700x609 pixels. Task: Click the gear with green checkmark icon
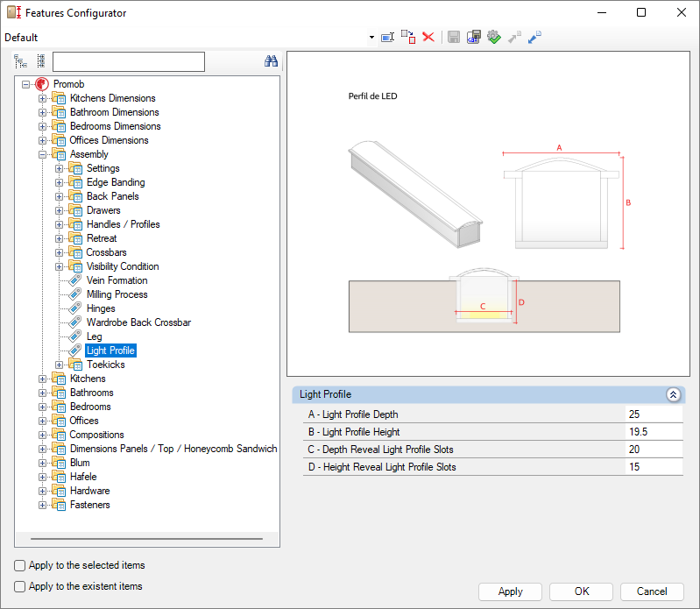coord(494,38)
